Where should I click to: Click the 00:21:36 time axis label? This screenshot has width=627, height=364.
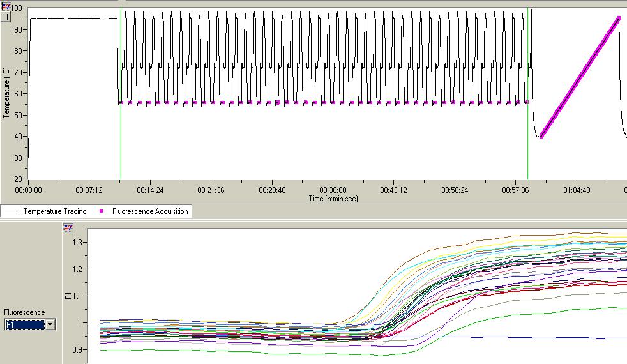point(211,190)
